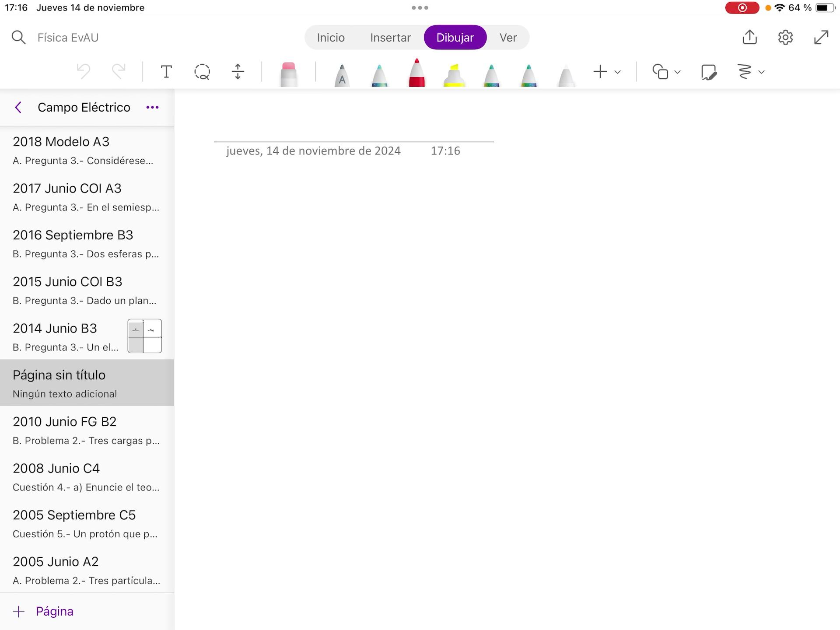Open the ink style dropdown arrow
Viewport: 840px width, 630px height.
point(762,72)
